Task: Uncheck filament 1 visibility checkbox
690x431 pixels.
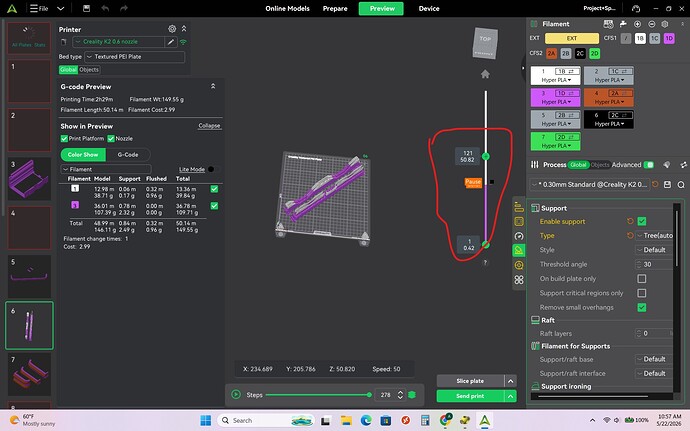Action: 214,189
